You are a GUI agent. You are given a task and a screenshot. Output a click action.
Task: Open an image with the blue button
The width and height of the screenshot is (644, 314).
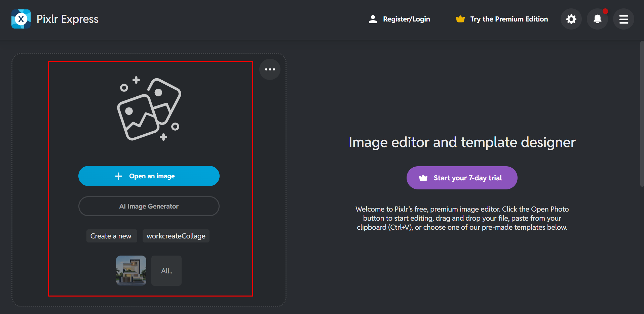coord(149,176)
